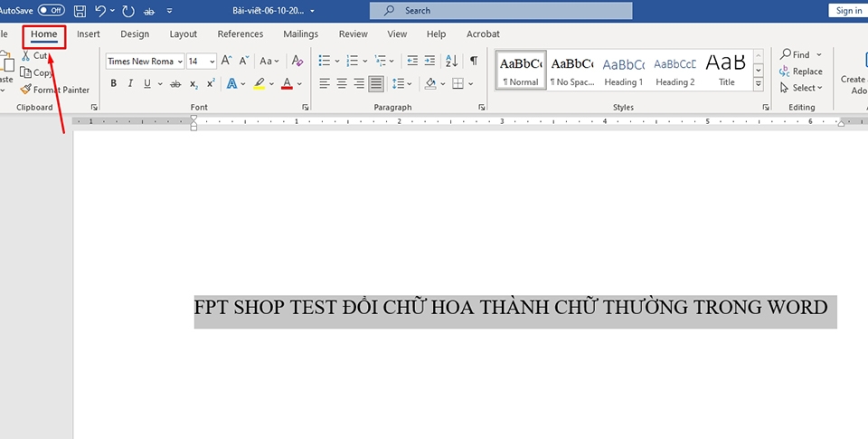
Task: Open Find dropdown arrow
Action: coord(819,54)
